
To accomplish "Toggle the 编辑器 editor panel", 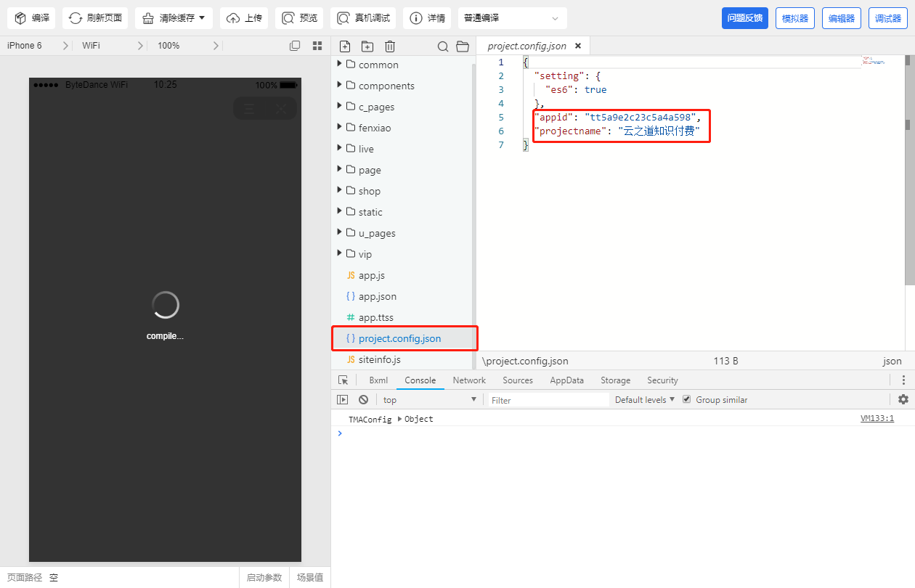I will 842,18.
